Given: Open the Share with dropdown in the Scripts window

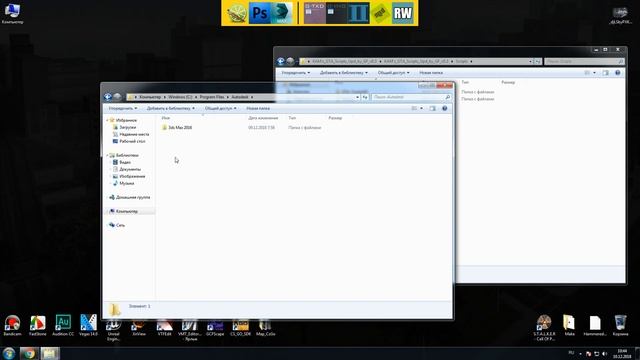Looking at the screenshot, I should (x=393, y=73).
